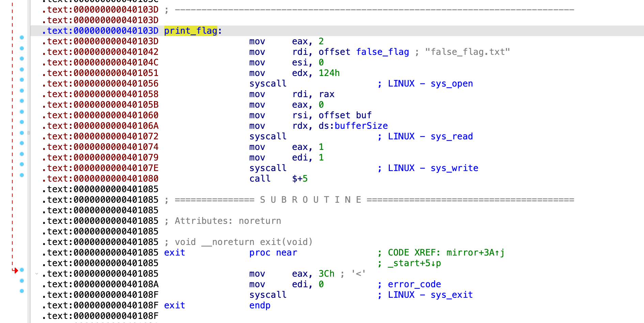
Task: Select address .text:000000000040103D on print_flag line
Action: click(x=100, y=31)
